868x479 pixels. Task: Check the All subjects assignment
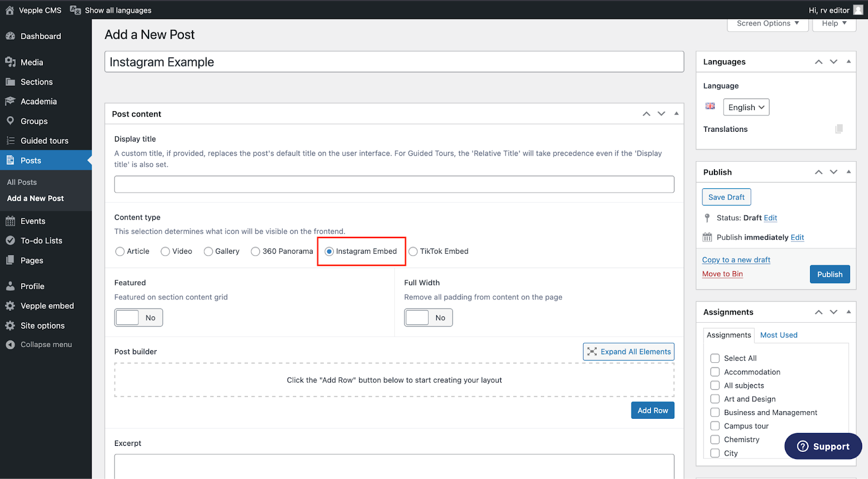pyautogui.click(x=715, y=385)
